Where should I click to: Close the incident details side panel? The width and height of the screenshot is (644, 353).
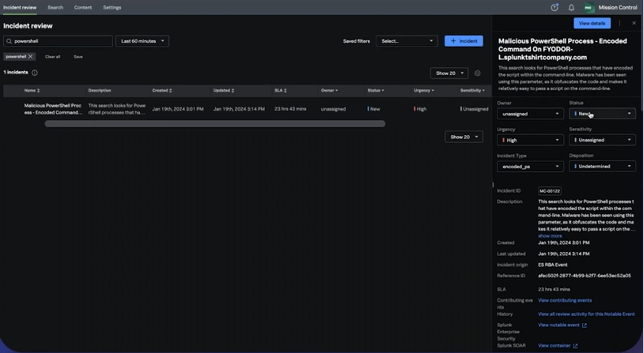(634, 24)
